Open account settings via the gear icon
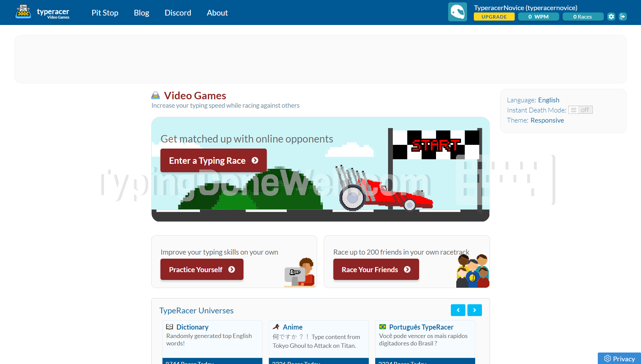This screenshot has height=364, width=641. pos(611,17)
